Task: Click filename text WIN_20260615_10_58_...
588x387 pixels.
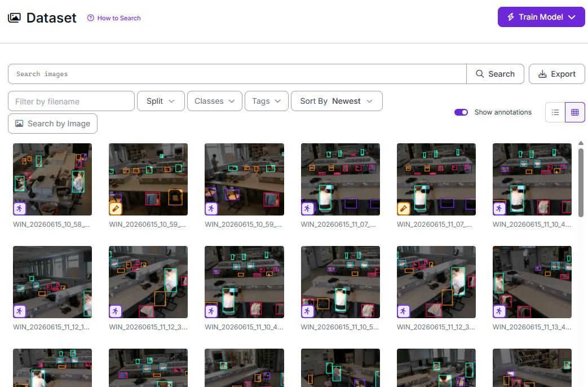Action: pos(51,225)
